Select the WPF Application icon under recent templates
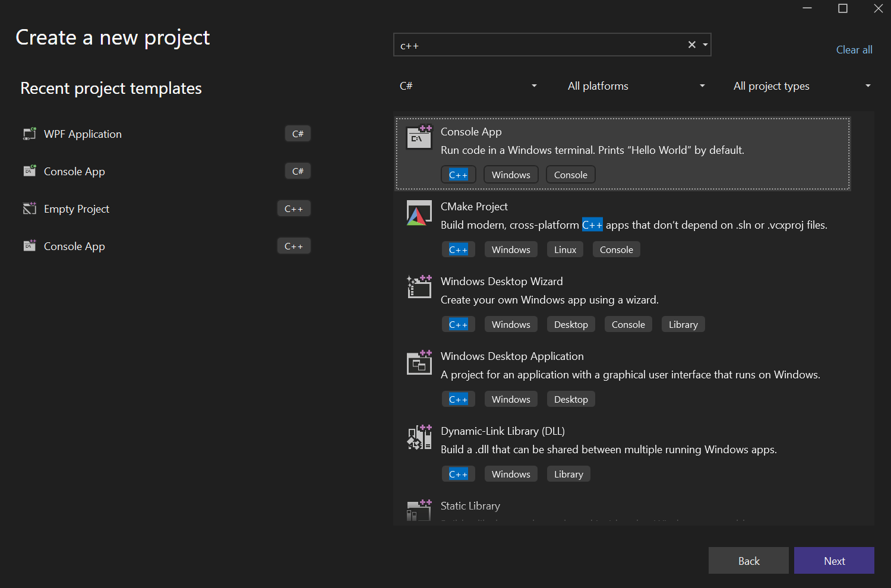This screenshot has height=588, width=891. click(29, 134)
